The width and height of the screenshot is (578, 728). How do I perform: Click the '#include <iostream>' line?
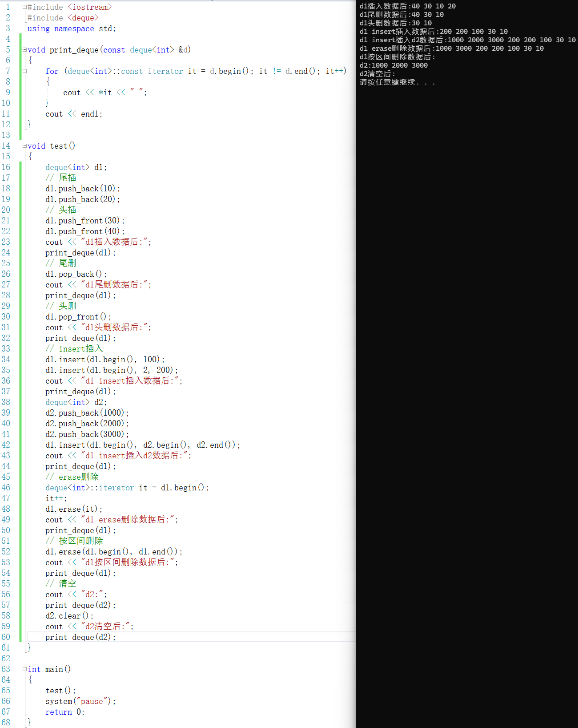[70, 7]
